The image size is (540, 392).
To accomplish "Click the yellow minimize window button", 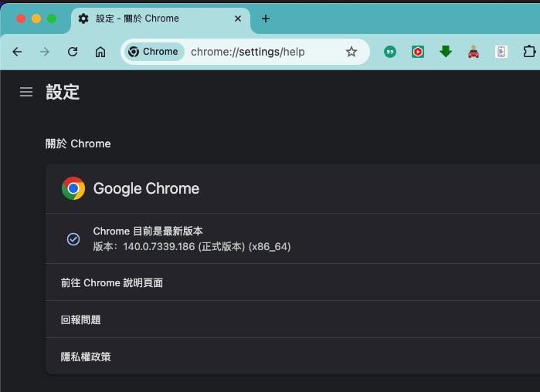I will click(36, 19).
